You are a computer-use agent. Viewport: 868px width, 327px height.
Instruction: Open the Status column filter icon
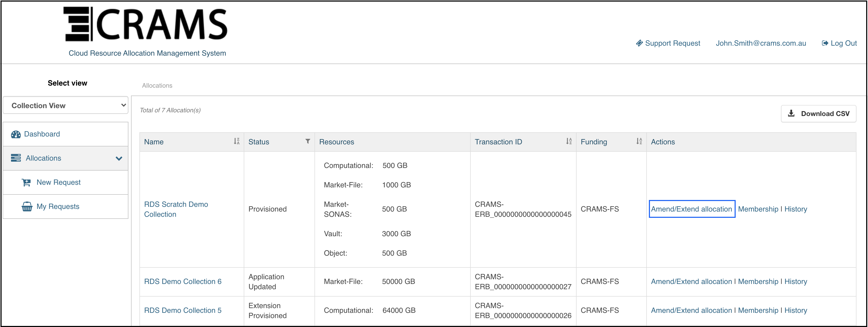(x=308, y=141)
